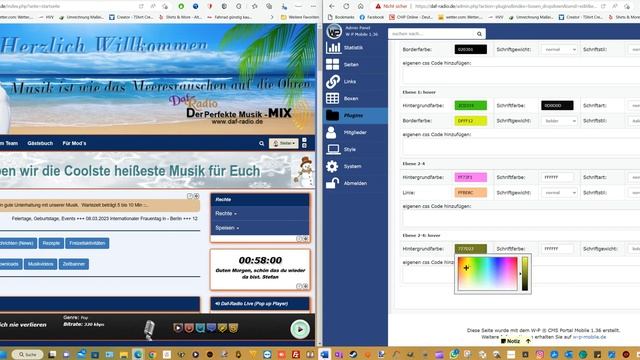Open the Facebook bookmark in the admin browser
Screen dimensions: 640x360
click(371, 17)
